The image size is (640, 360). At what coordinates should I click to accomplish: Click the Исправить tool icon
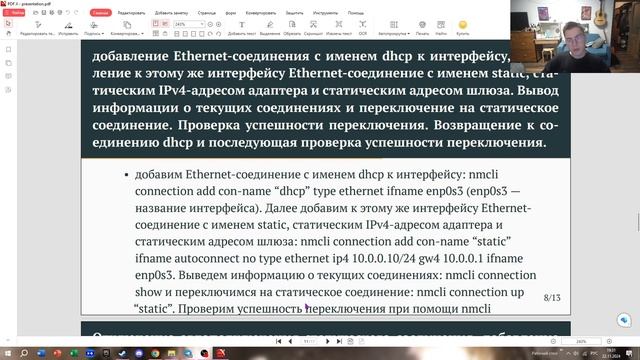click(69, 25)
